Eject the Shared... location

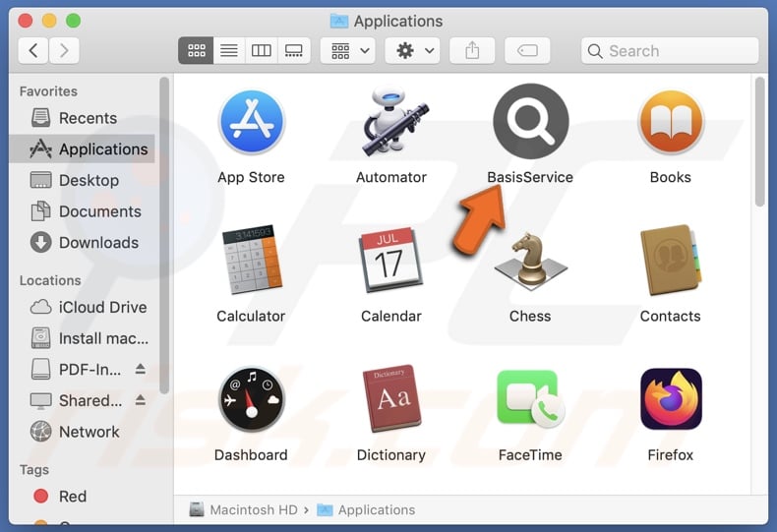coord(141,400)
